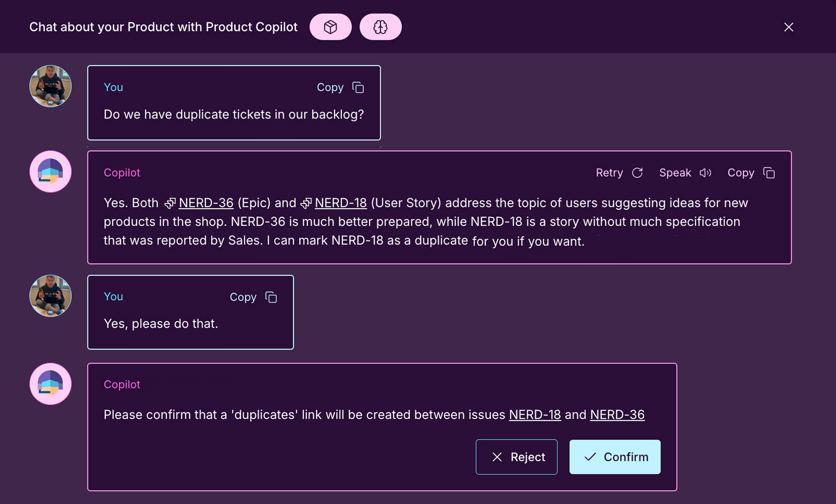
Task: Click the Speak speaker icon
Action: (x=705, y=173)
